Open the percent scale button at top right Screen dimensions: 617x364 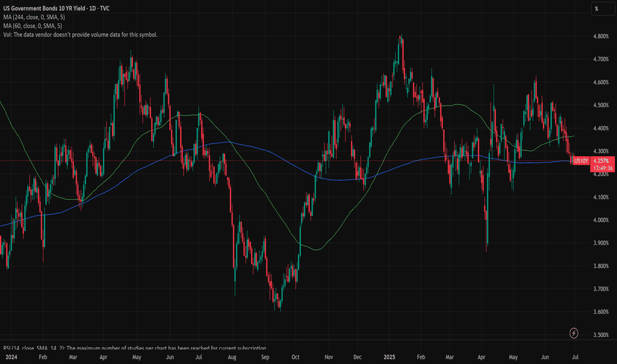[x=602, y=9]
